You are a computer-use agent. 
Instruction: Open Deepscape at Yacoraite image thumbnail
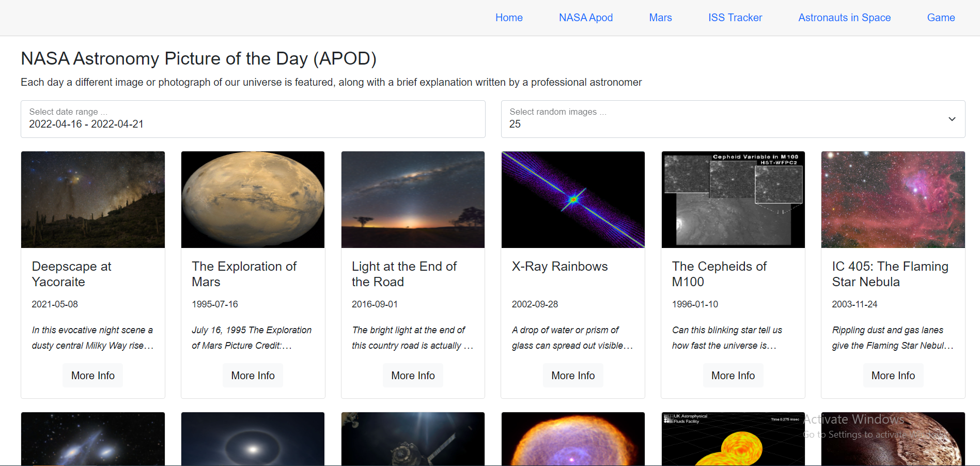coord(93,199)
